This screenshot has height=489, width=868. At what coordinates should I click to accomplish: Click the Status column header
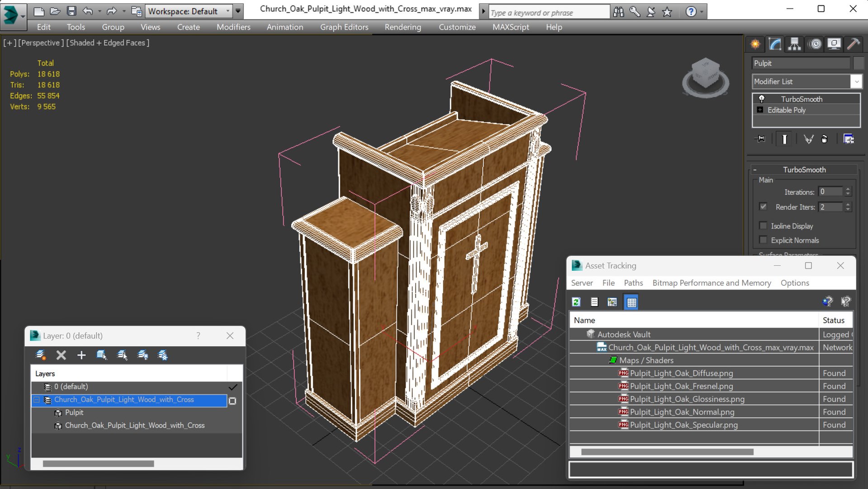coord(836,320)
